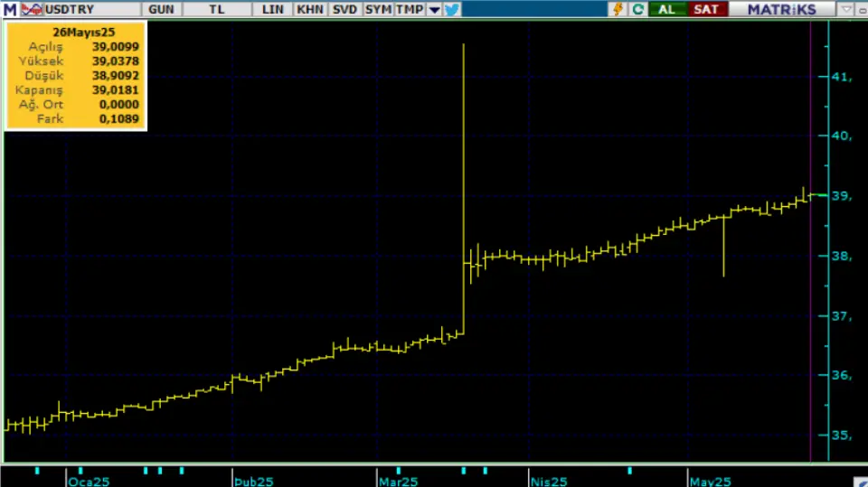This screenshot has width=868, height=487.
Task: Click the orange lightning bolt icon
Action: (x=618, y=9)
